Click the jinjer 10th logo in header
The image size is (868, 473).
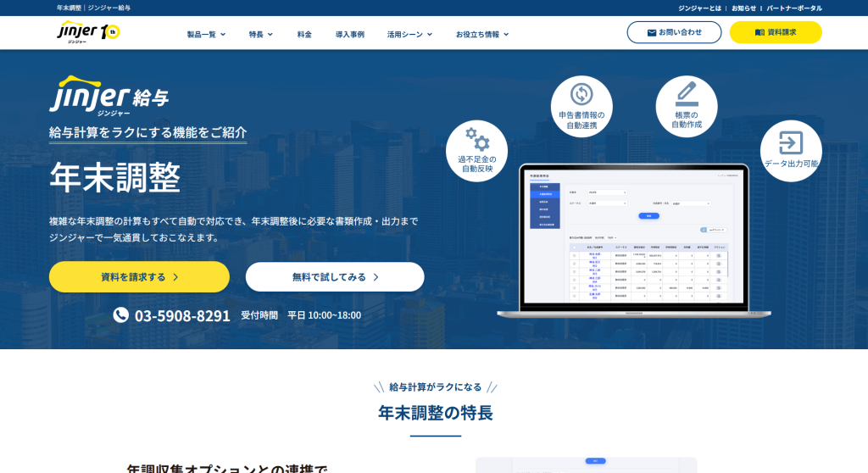pos(88,32)
